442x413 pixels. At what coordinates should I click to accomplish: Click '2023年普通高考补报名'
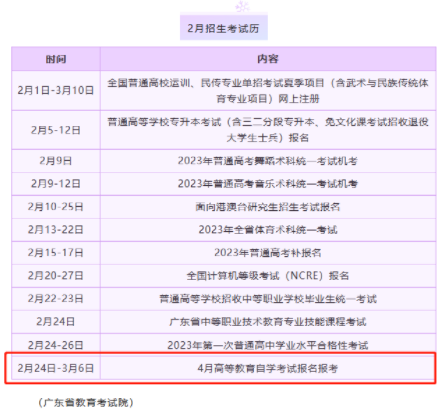pos(268,253)
